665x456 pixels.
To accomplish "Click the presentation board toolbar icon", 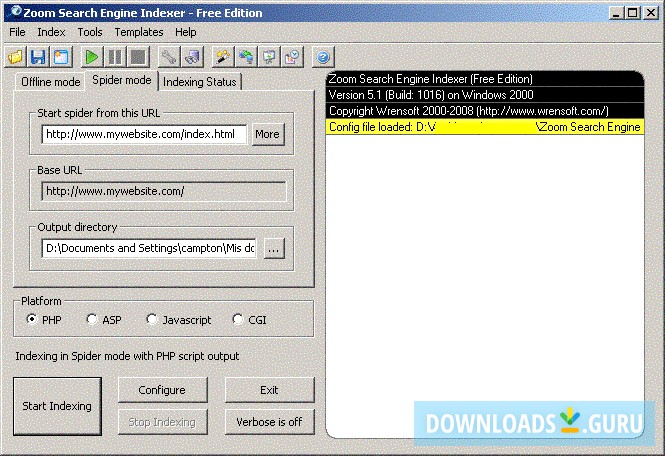I will 269,57.
